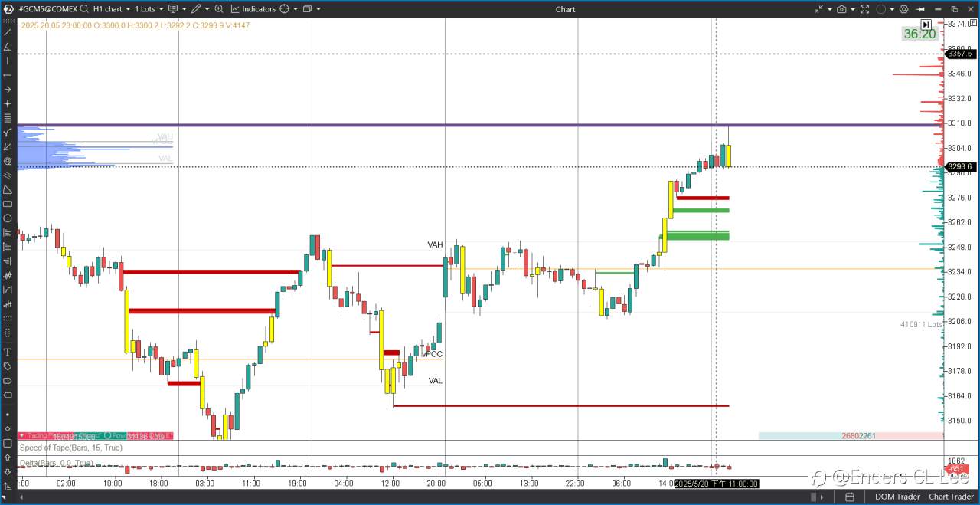Click the -651 delta value label
Screen dimensions: 980x505
tap(956, 469)
